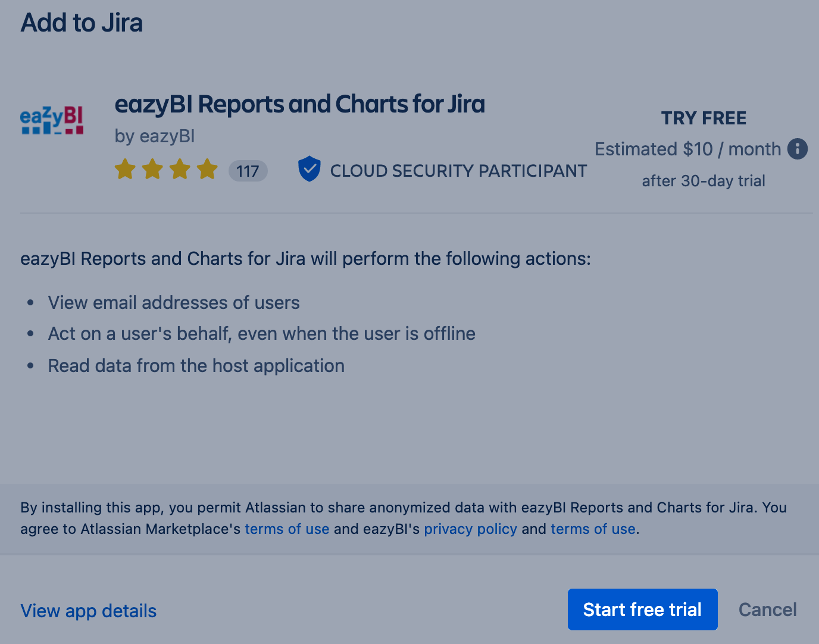This screenshot has width=819, height=644.
Task: Click the second rating star
Action: tap(153, 169)
